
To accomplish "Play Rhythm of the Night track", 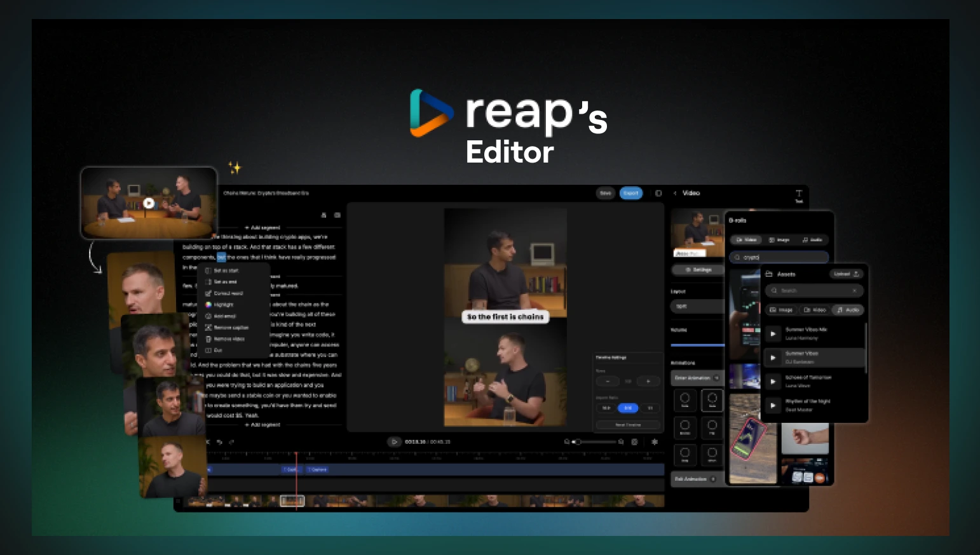I will coord(773,405).
